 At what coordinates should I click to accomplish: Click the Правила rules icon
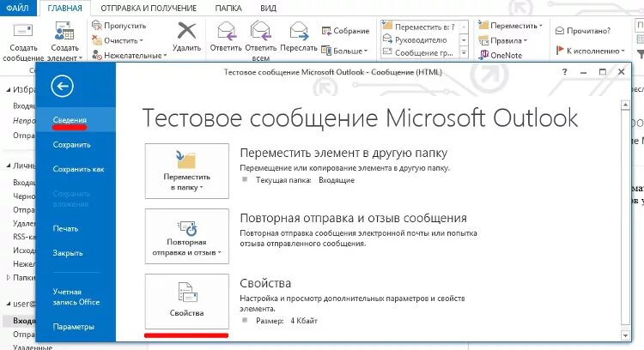[483, 40]
